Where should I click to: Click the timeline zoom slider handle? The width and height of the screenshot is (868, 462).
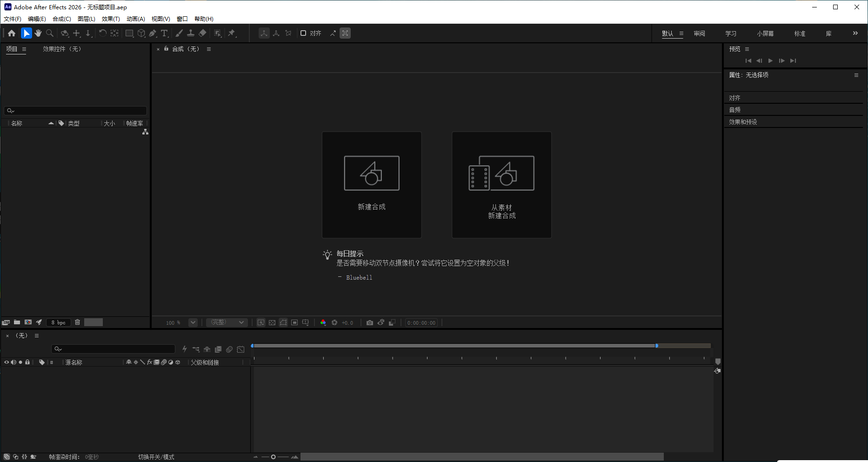pos(273,457)
